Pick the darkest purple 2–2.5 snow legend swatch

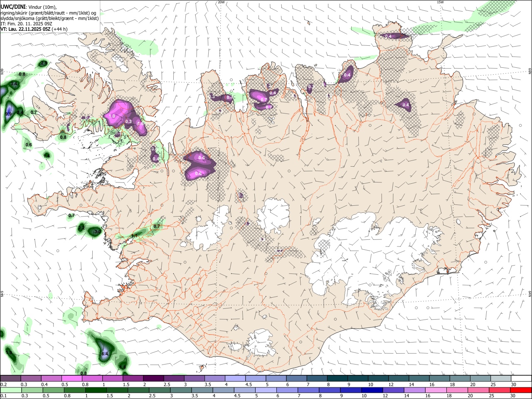click(153, 379)
